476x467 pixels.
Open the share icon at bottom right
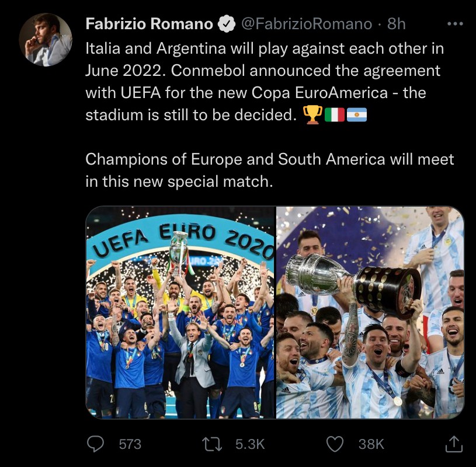pos(454,444)
